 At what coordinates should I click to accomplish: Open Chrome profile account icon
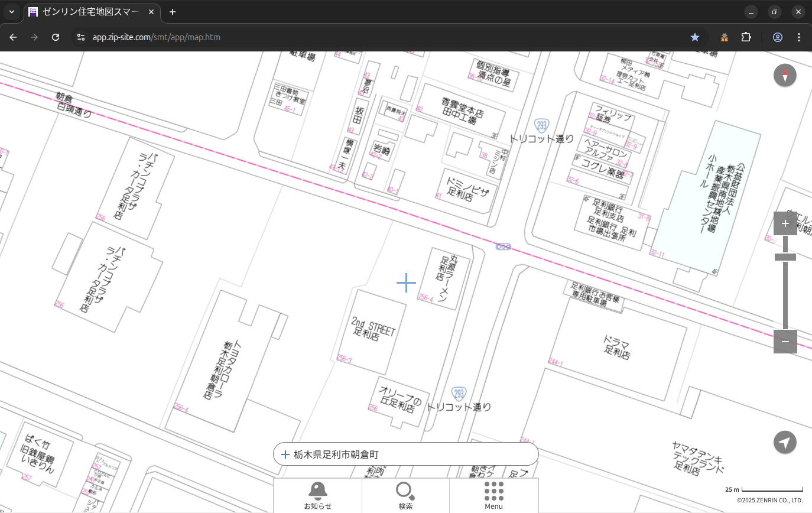coord(777,37)
